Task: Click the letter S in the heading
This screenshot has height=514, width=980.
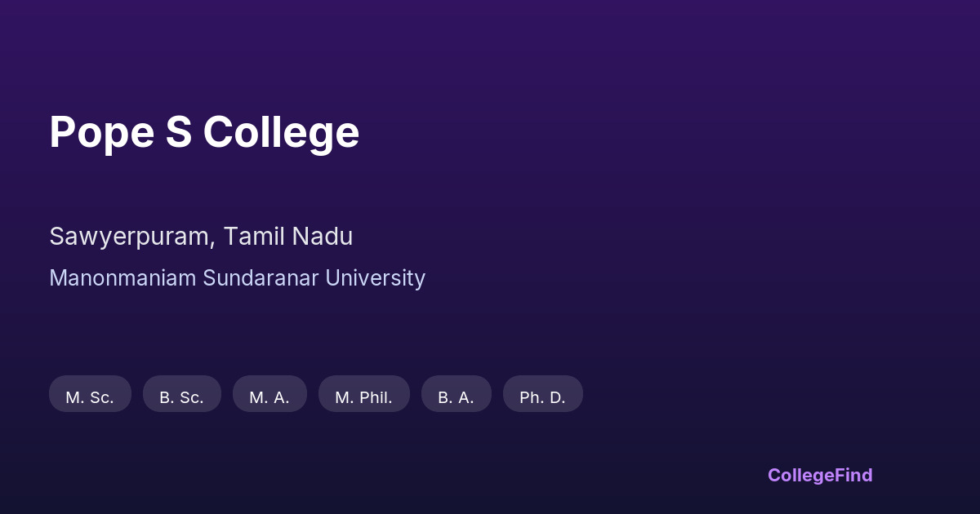Action: pyautogui.click(x=178, y=132)
